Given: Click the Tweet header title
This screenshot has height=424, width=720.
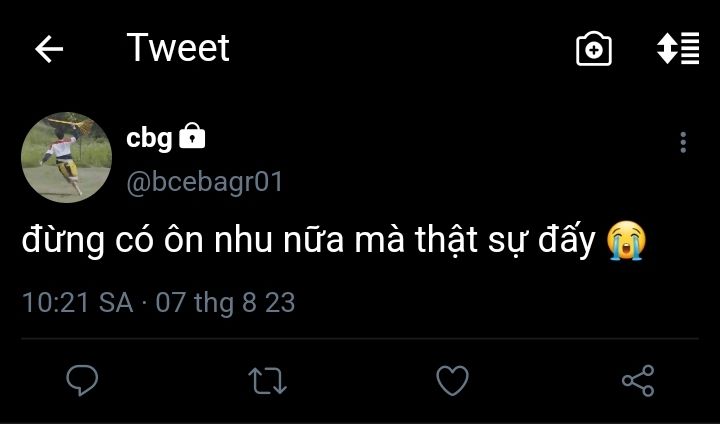Looking at the screenshot, I should 178,48.
